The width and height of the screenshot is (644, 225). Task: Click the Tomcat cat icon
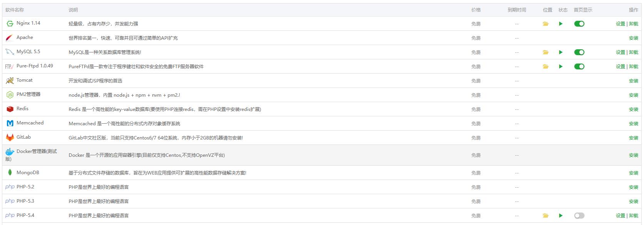10,81
